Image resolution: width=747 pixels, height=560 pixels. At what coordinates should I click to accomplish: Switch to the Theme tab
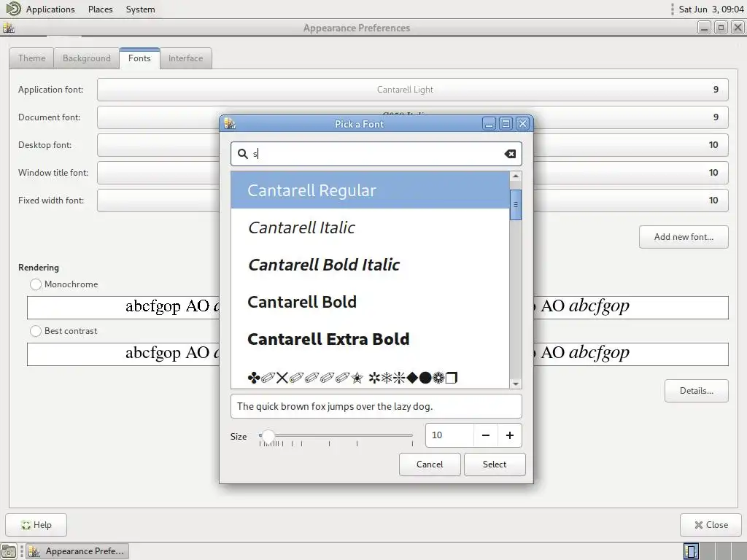[x=31, y=58]
